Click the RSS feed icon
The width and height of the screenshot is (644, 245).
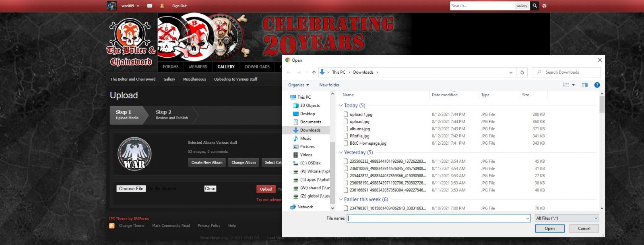[112, 226]
